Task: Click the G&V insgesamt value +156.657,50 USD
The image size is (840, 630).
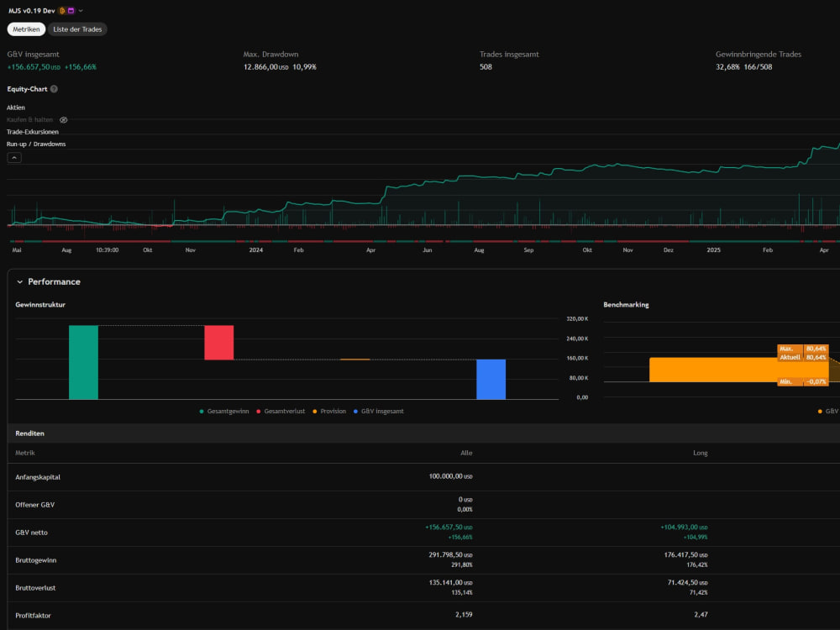Action: pyautogui.click(x=34, y=67)
